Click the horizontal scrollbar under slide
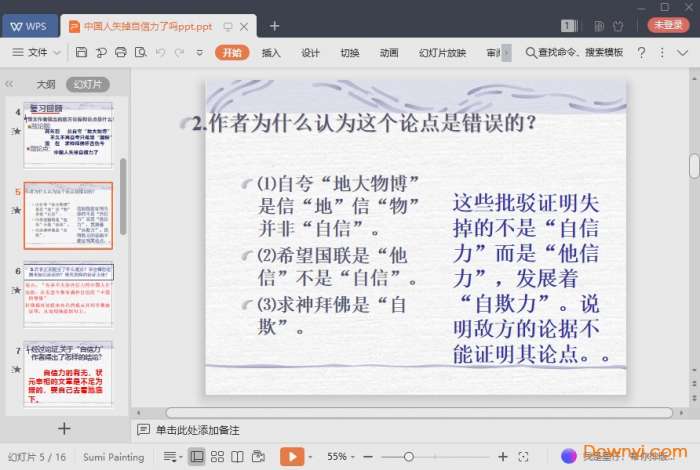Viewport: 700px width, 470px height. [419, 413]
